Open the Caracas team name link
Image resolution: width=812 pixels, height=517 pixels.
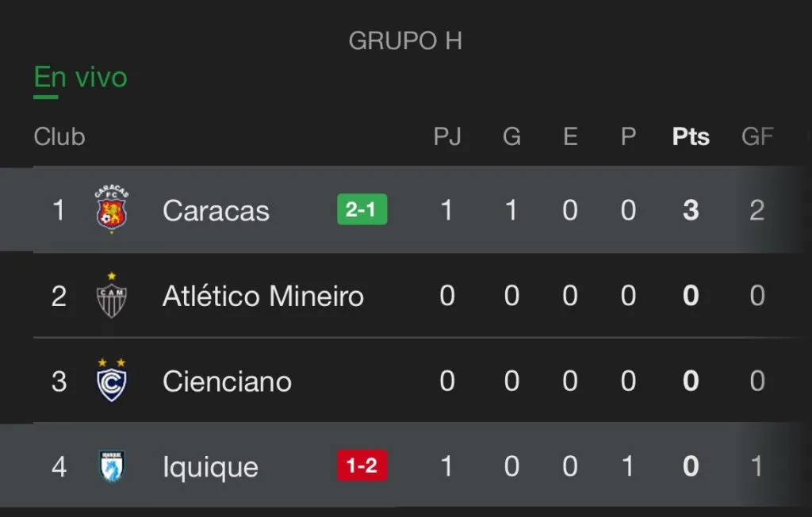tap(216, 211)
